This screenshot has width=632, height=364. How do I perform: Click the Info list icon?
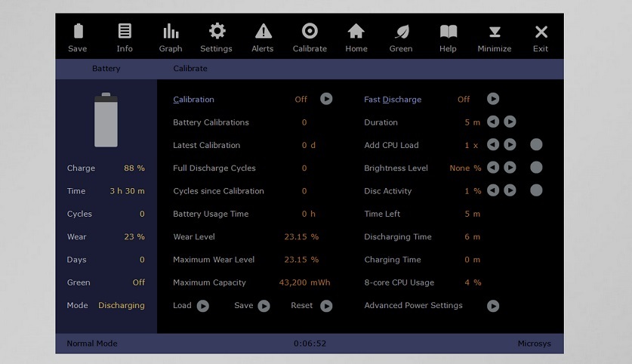coord(125,31)
